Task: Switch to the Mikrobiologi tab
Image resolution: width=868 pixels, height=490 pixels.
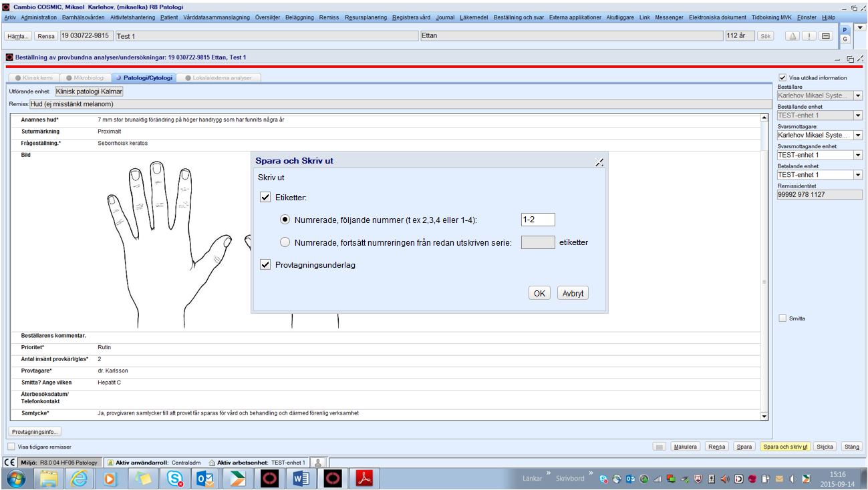Action: click(x=86, y=77)
